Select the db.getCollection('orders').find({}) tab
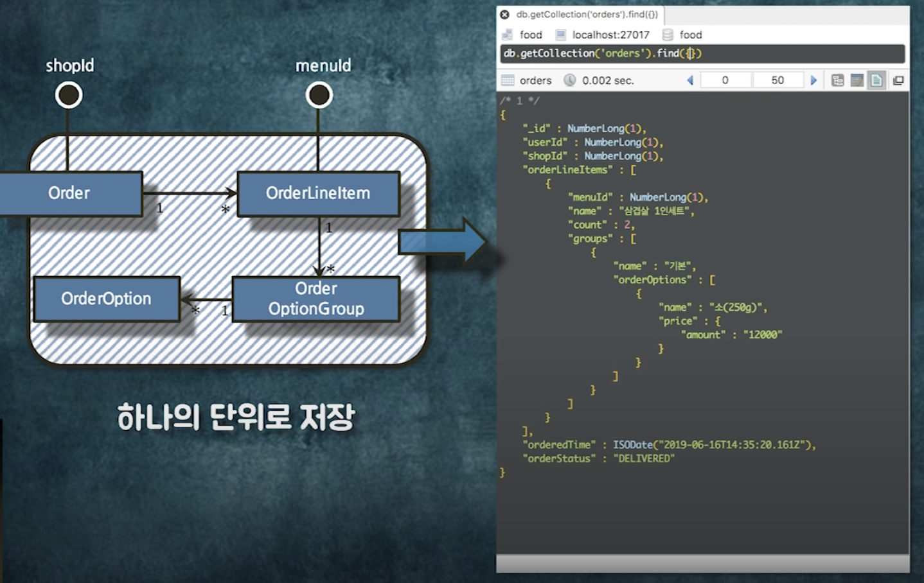The height and width of the screenshot is (583, 924). point(581,14)
